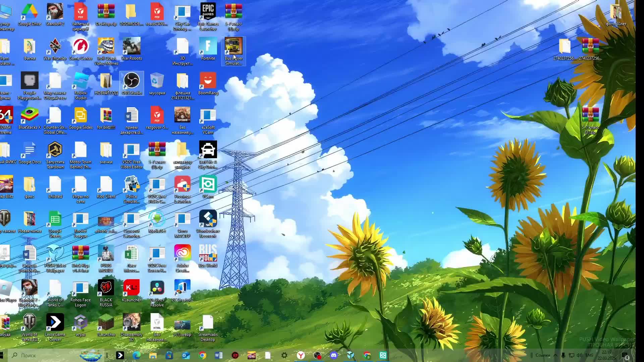644x362 pixels.
Task: Expand hidden system tray icons chevron
Action: tap(555, 355)
